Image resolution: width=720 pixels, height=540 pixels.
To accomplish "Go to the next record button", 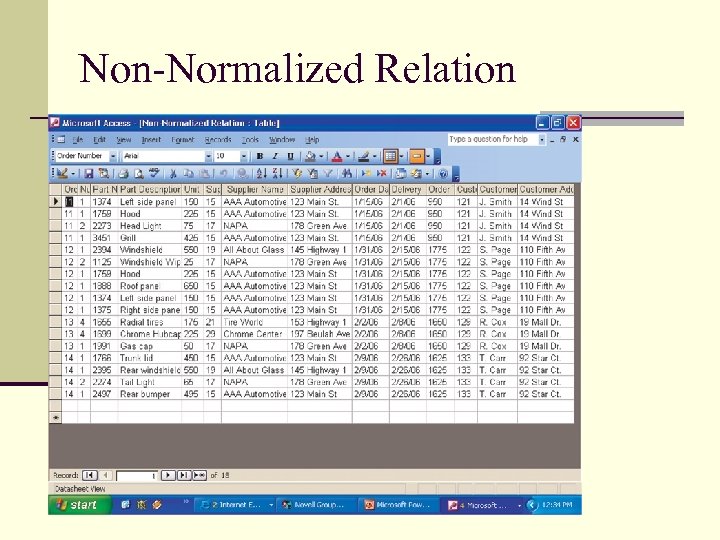I will [168, 475].
